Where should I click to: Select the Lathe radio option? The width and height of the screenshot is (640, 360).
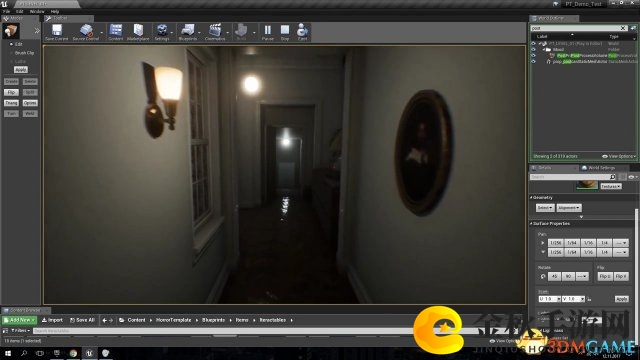point(11,61)
